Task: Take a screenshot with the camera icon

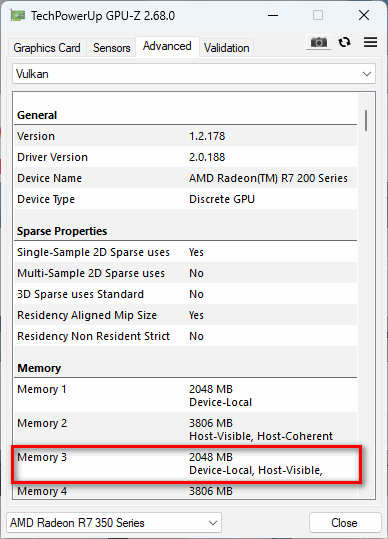Action: tap(319, 42)
